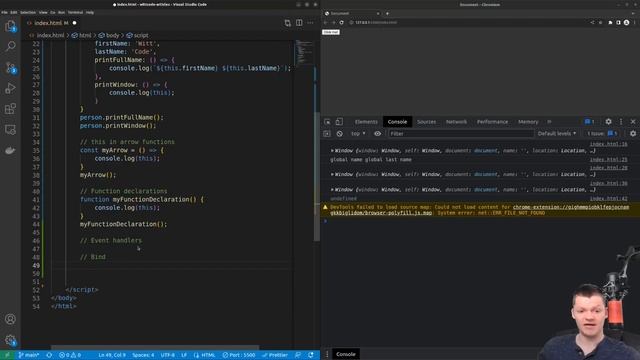Click the VS Code editor vertical scrollbar
The image size is (640, 360).
(316, 176)
